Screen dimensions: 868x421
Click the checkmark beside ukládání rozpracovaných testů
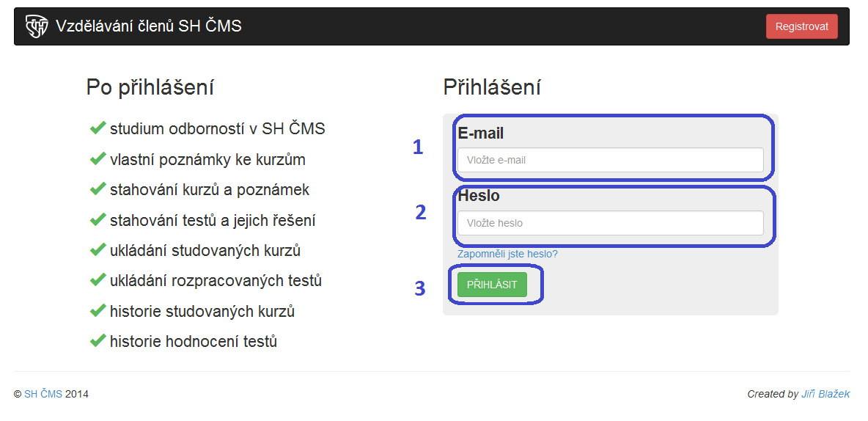(x=98, y=280)
